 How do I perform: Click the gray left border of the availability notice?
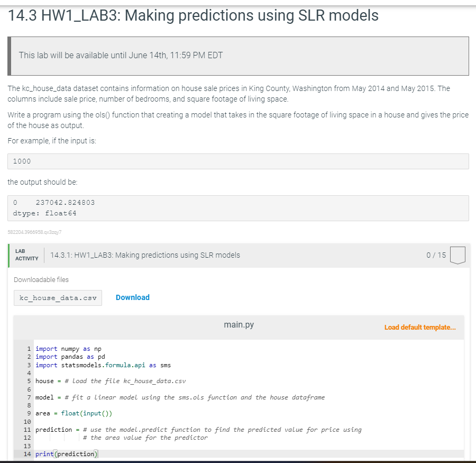click(x=9, y=56)
